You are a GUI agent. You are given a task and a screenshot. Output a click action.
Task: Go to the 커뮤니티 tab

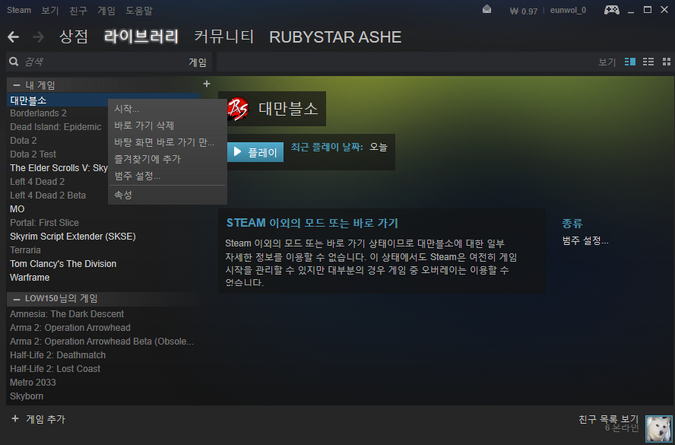coord(224,37)
